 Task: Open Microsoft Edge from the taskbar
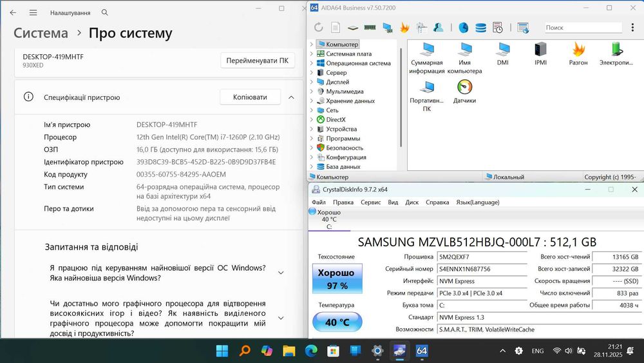click(311, 351)
